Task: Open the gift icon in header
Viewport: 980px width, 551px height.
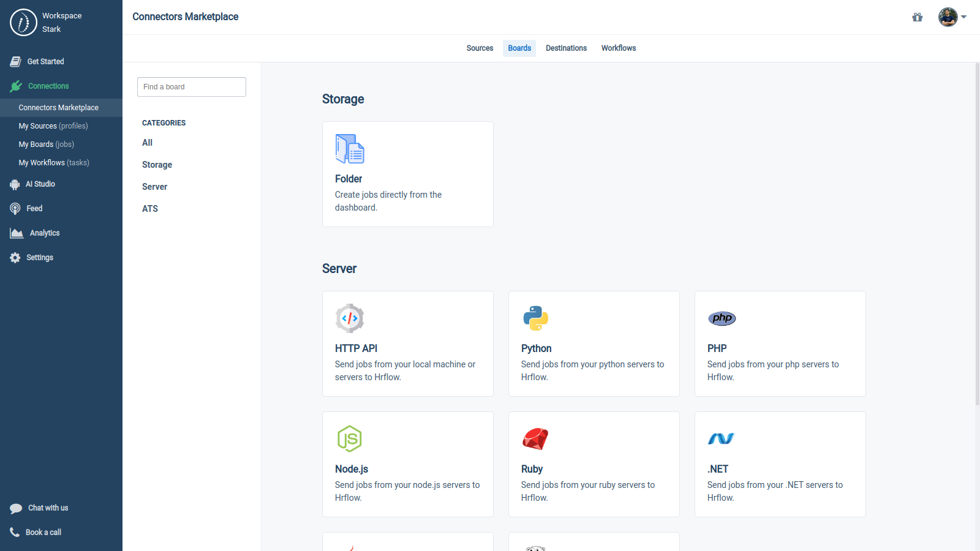Action: 917,17
